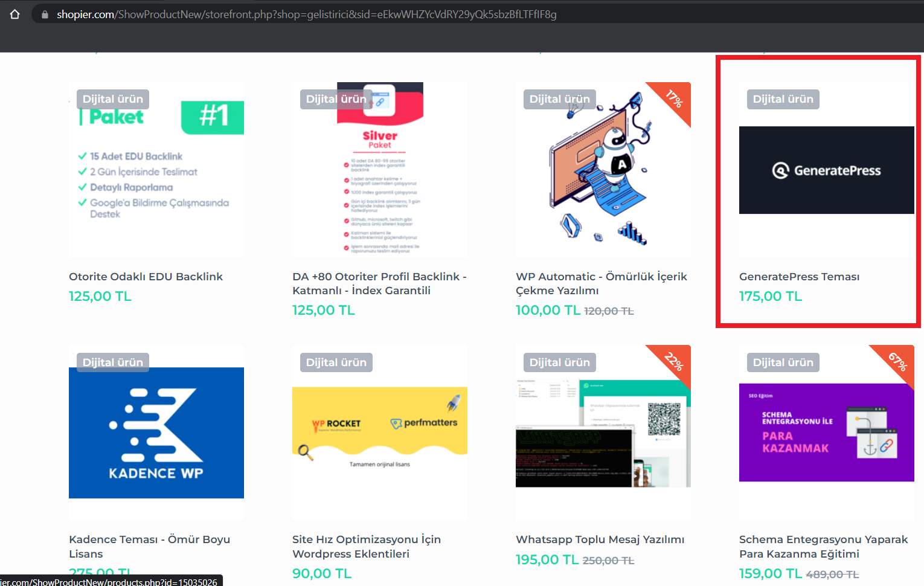The width and height of the screenshot is (924, 586).
Task: Click 175,00 TL GeneratePress price
Action: [771, 296]
